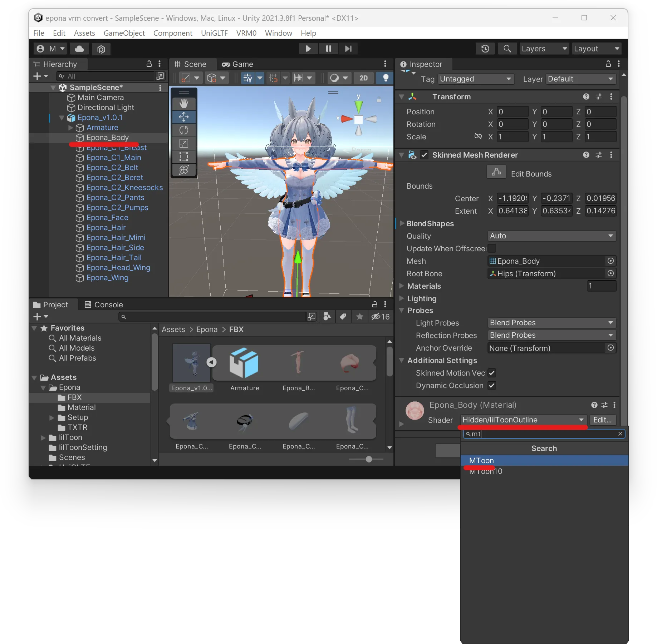This screenshot has width=657, height=644.
Task: Click the Pause button
Action: 328,49
